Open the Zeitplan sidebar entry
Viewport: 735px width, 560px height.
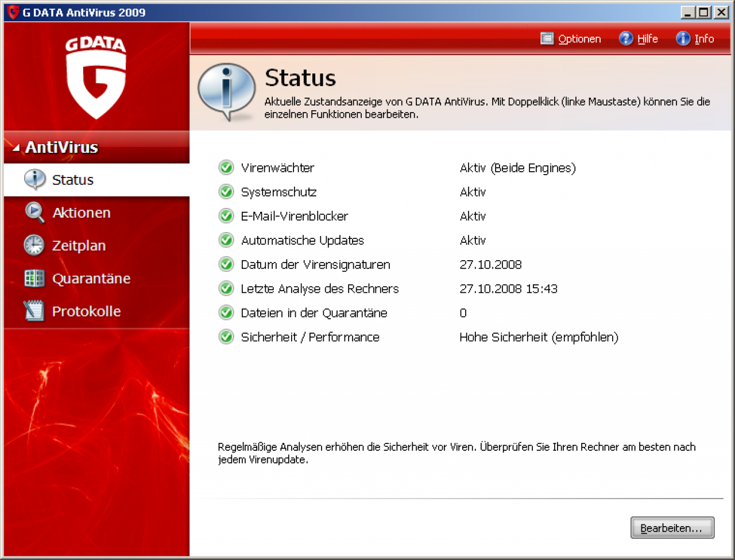(96, 245)
